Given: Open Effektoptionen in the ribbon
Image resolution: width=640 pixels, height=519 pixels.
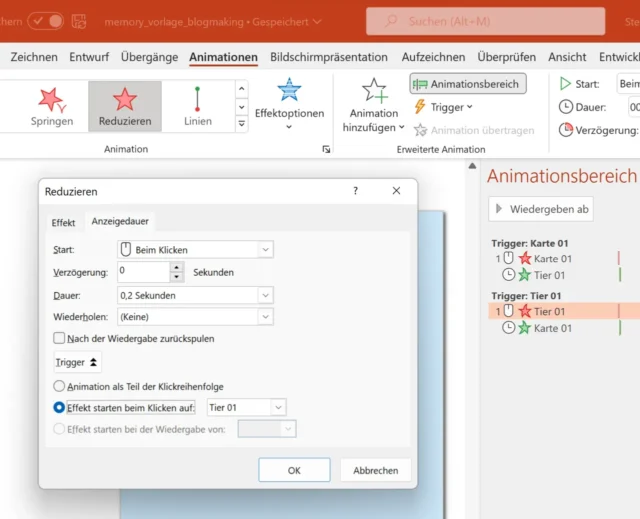Looking at the screenshot, I should [x=289, y=102].
